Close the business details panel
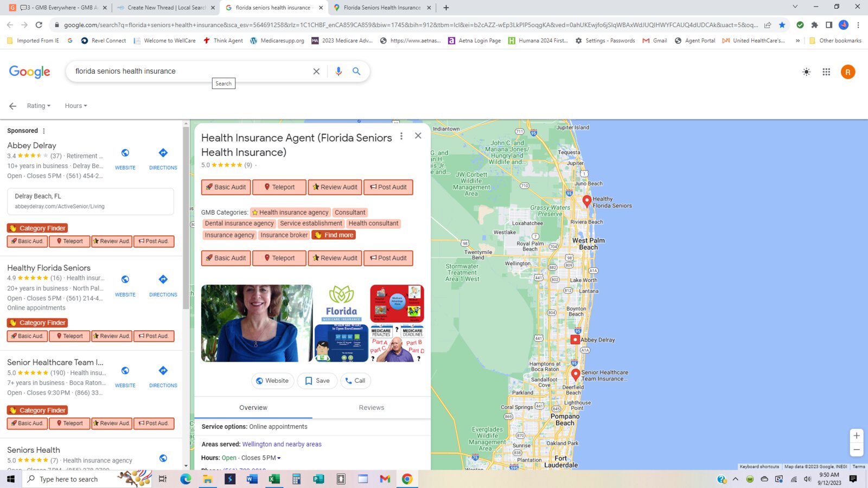 (418, 136)
